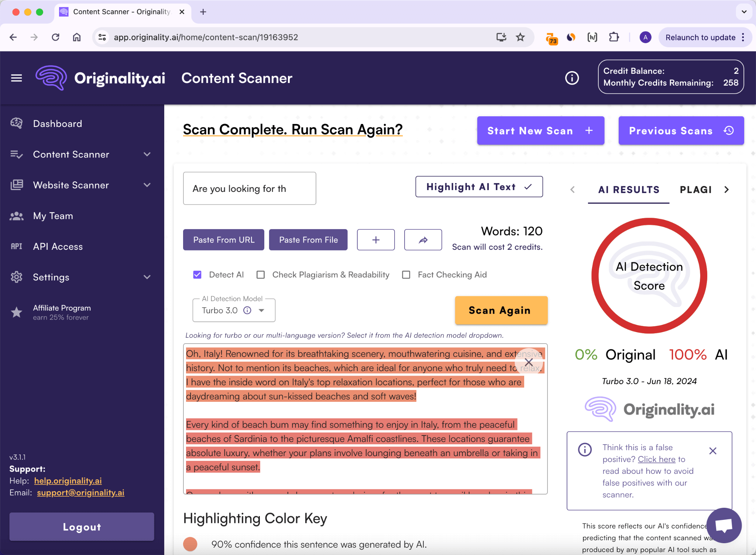This screenshot has width=756, height=555.
Task: Enable Check Plagiarism & Readability checkbox
Action: (x=261, y=275)
